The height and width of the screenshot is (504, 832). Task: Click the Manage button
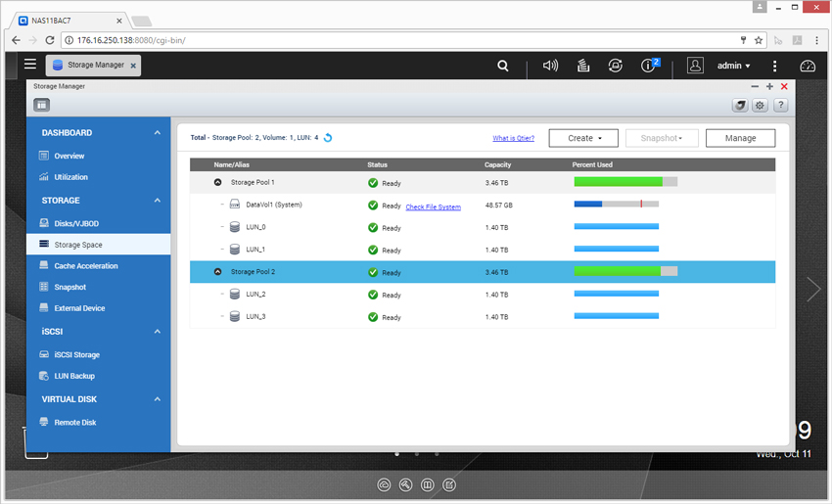[x=740, y=138]
